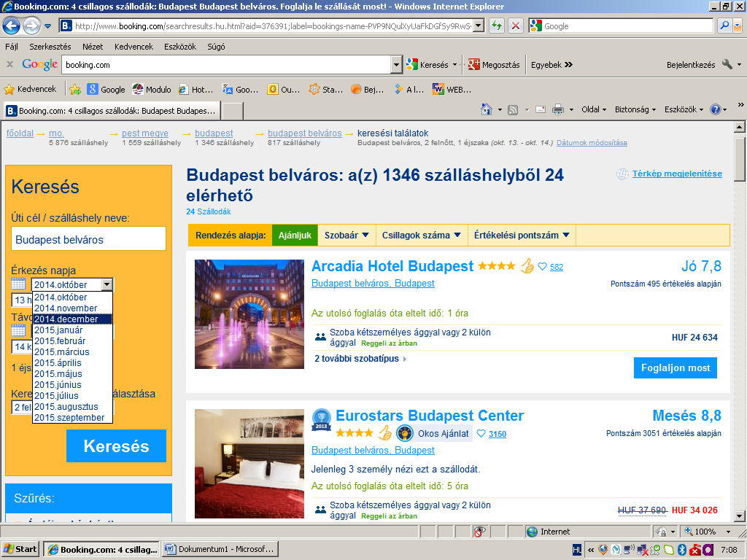Click the heart wishlist icon for Arcadia Hotel
Screen dimensions: 747x560
[542, 267]
